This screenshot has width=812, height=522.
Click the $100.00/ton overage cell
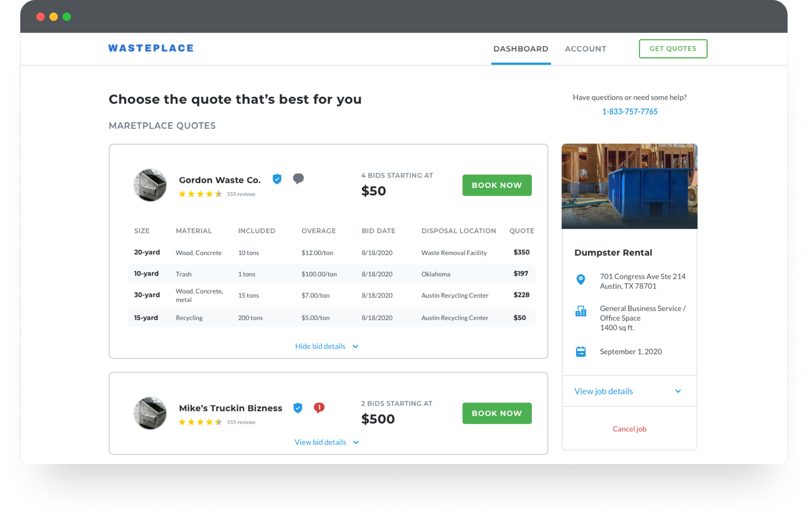pos(319,274)
